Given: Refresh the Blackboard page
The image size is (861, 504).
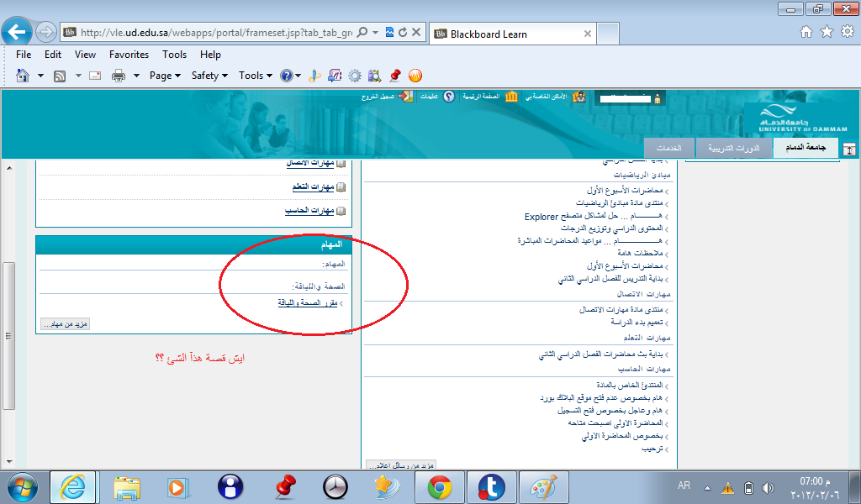Looking at the screenshot, I should [x=403, y=33].
